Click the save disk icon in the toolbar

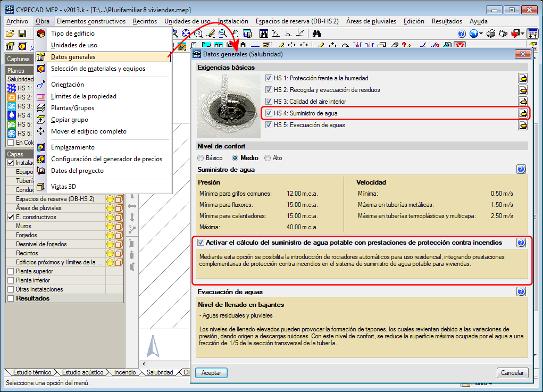click(x=22, y=34)
